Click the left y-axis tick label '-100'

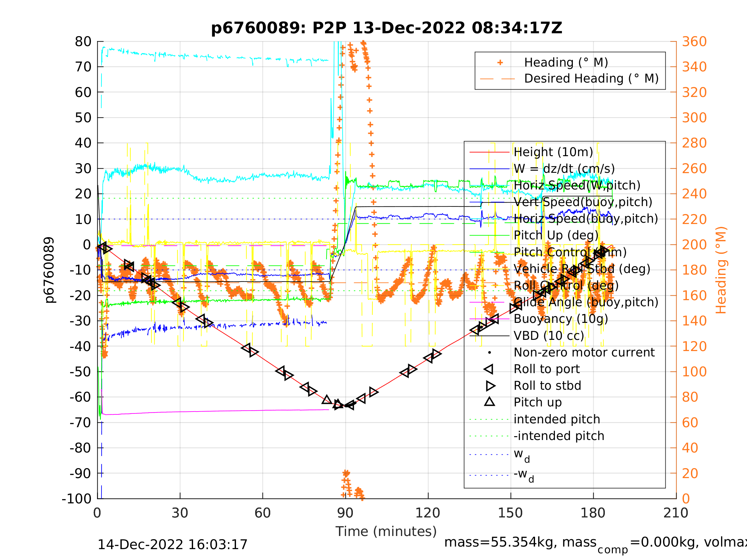(77, 499)
